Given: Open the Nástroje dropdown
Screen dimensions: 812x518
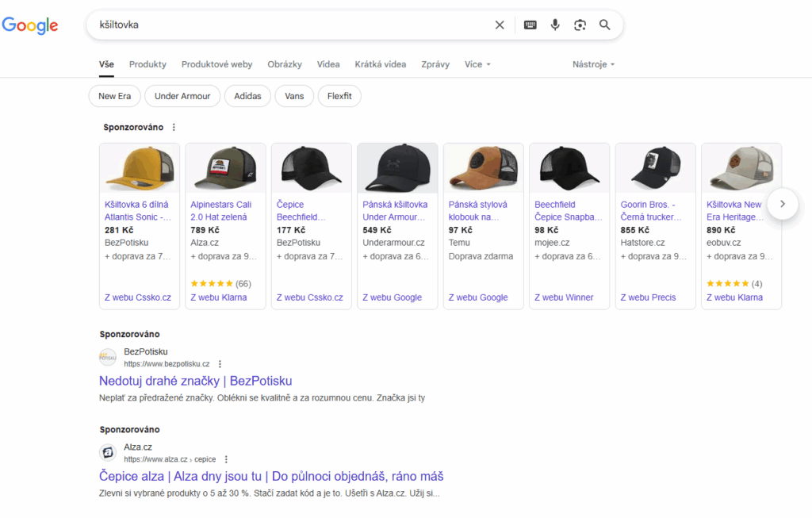Looking at the screenshot, I should click(x=593, y=64).
